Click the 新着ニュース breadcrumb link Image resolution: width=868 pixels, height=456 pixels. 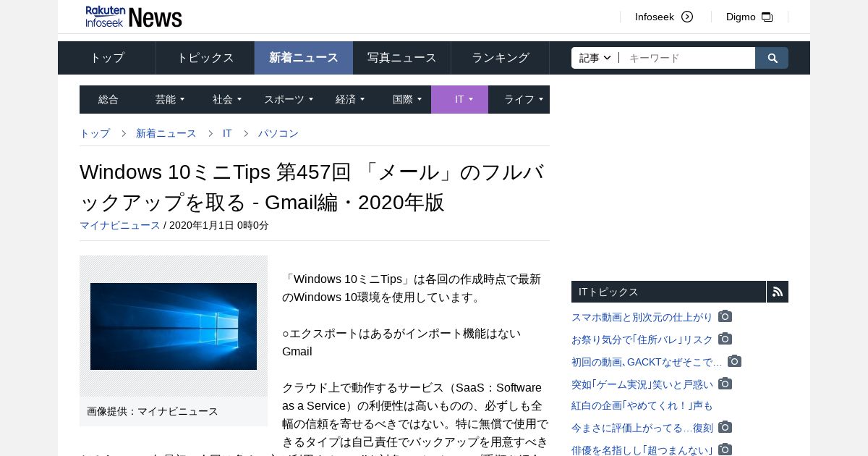coord(166,133)
